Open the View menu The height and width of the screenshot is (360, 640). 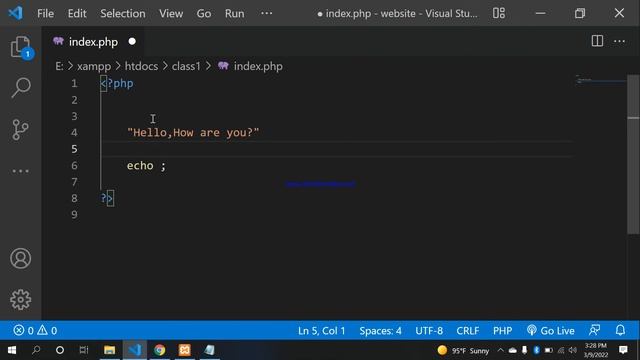coord(171,13)
